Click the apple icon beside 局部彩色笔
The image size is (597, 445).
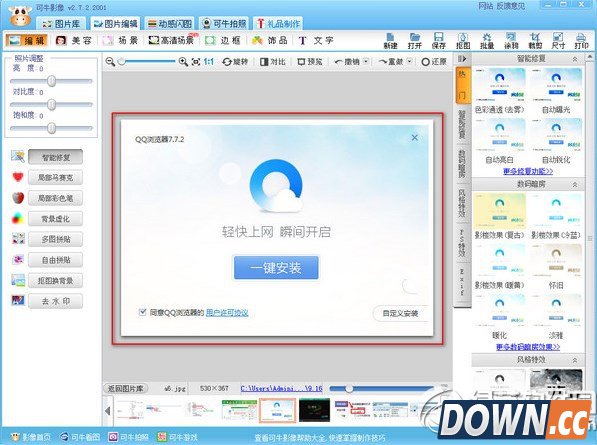[18, 198]
